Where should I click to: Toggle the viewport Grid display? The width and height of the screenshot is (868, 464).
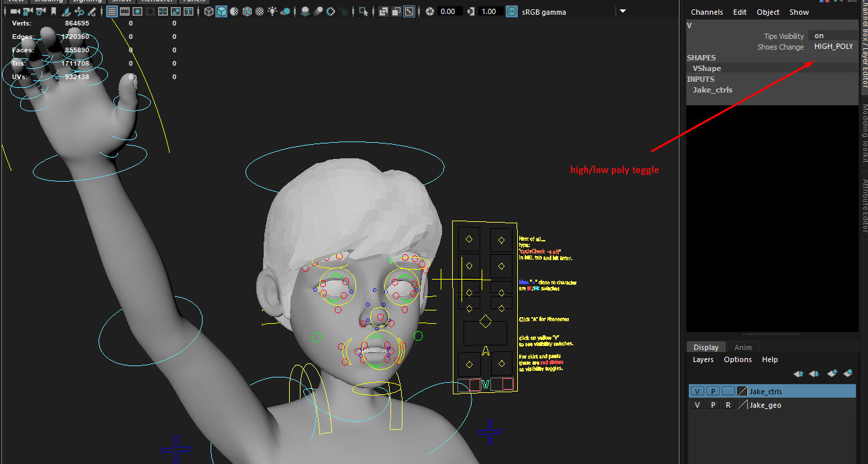click(112, 11)
